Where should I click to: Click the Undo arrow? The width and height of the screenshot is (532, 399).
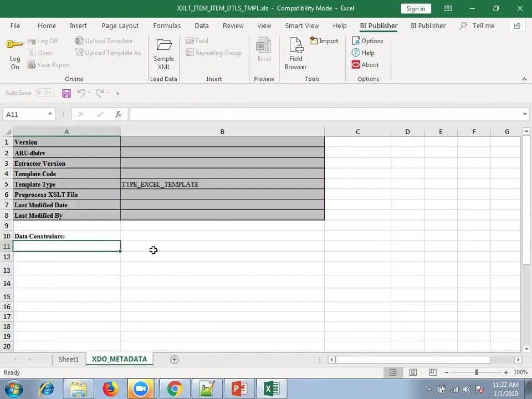81,93
